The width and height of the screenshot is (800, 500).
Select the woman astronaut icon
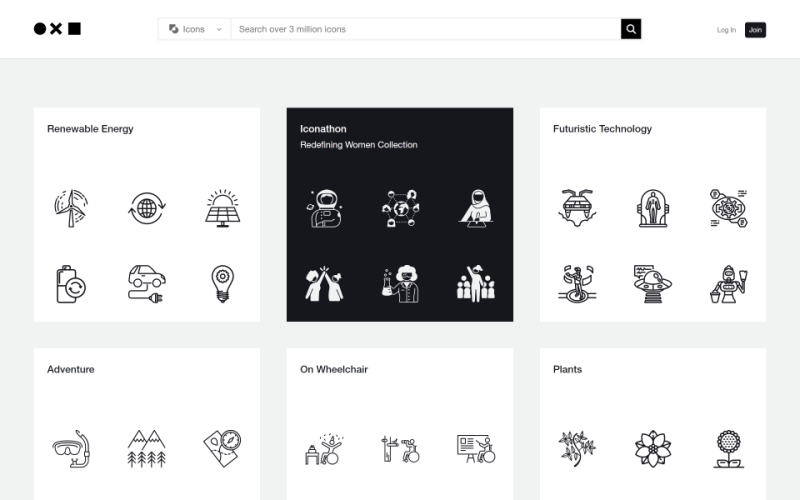pyautogui.click(x=325, y=208)
